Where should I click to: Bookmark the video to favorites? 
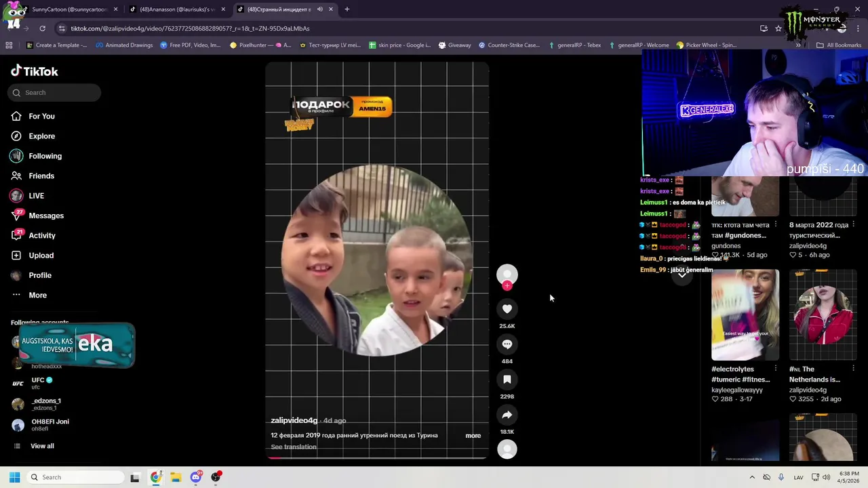pyautogui.click(x=507, y=380)
